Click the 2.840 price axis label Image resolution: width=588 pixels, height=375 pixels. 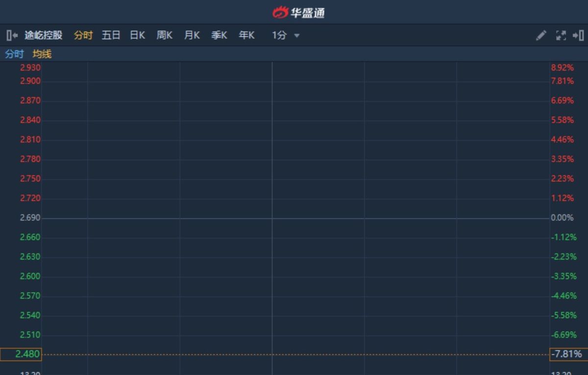[30, 120]
